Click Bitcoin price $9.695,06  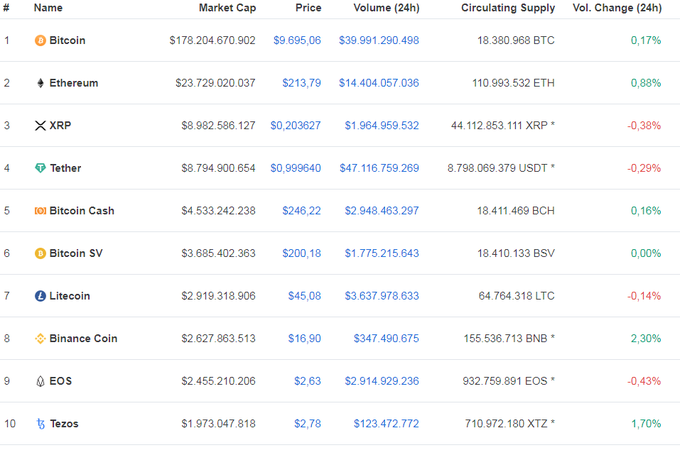coord(297,40)
